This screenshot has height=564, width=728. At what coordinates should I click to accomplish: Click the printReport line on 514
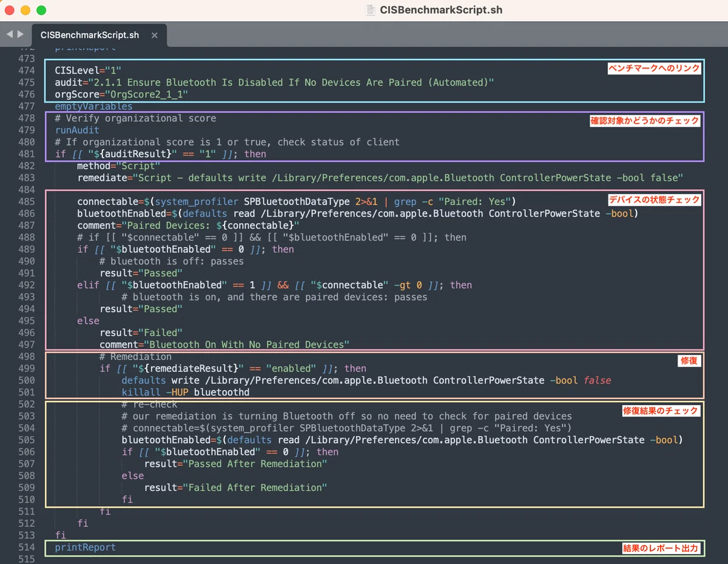pos(85,547)
